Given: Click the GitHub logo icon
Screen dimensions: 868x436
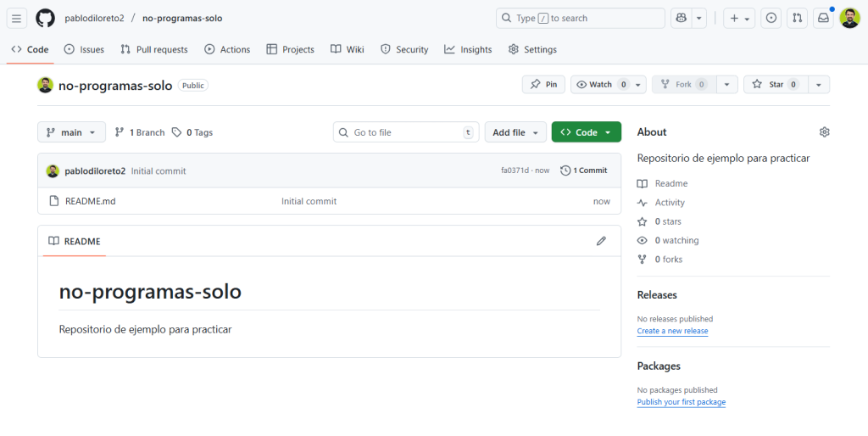Looking at the screenshot, I should [x=45, y=18].
